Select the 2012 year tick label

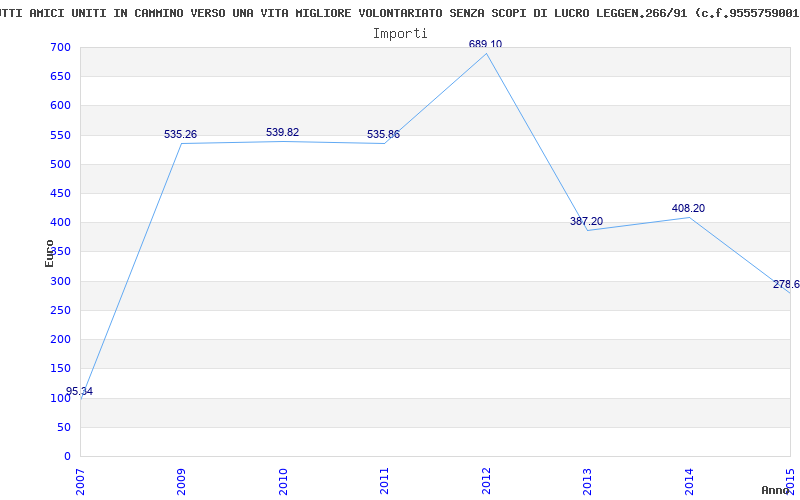click(x=486, y=482)
